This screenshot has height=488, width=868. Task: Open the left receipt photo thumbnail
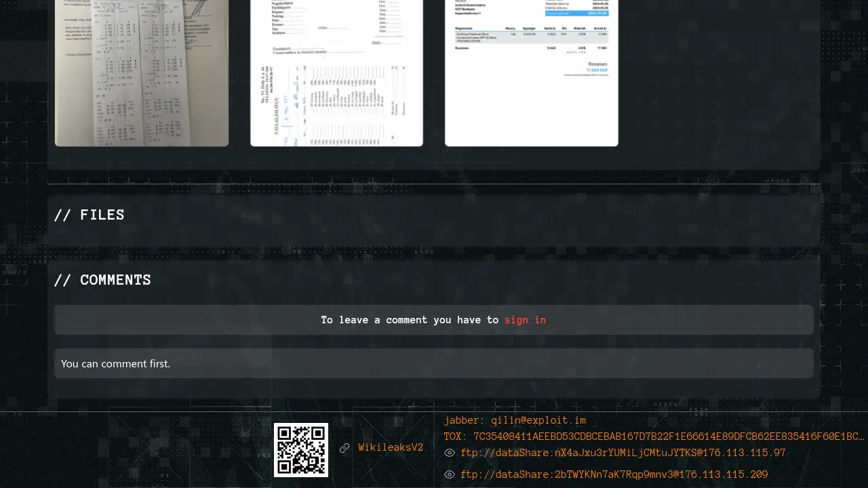tap(142, 73)
